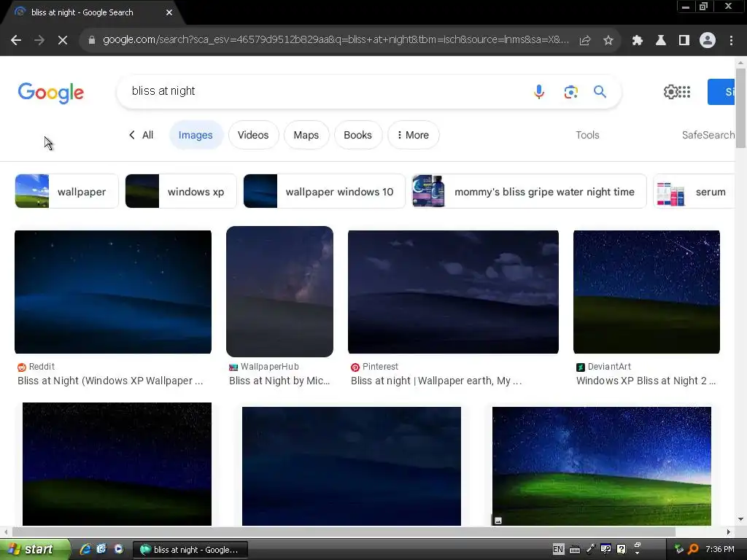Click the horizontal page scrollbar thumb
This screenshot has height=560, width=747.
point(344,532)
